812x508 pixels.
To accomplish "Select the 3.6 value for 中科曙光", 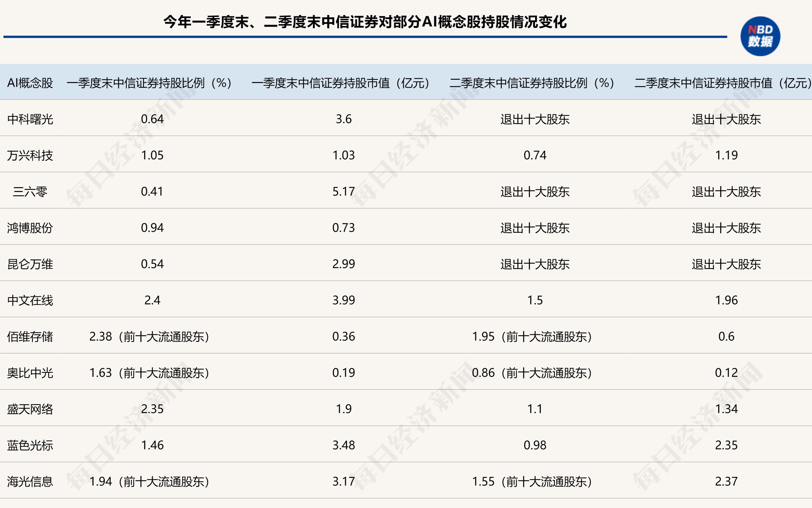I will [x=344, y=119].
